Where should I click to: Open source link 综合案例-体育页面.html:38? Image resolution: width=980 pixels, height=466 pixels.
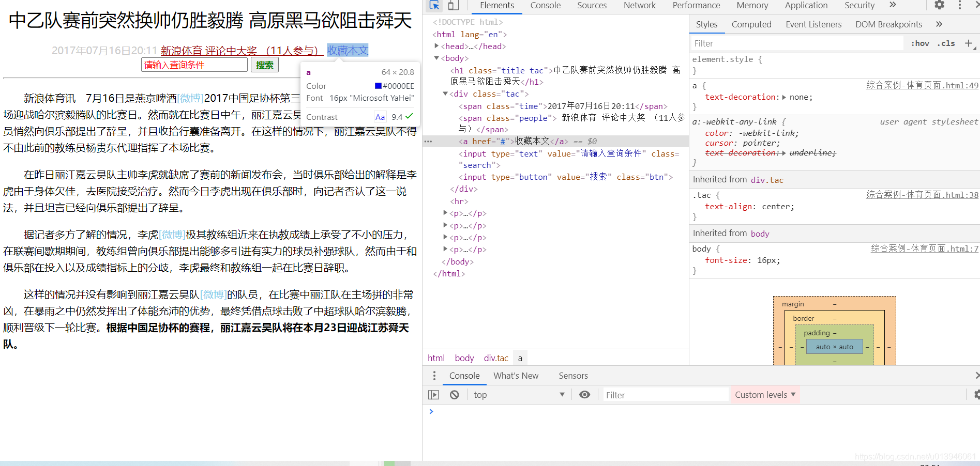click(x=922, y=195)
